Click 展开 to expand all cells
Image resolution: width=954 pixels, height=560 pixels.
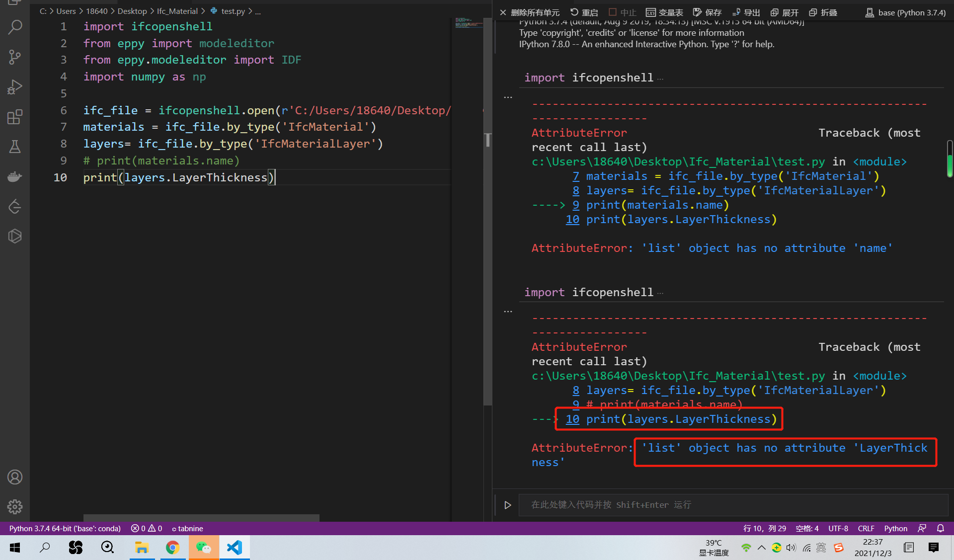785,12
